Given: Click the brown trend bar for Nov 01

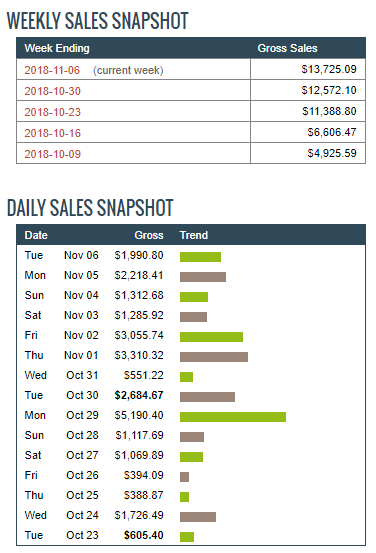Looking at the screenshot, I should 214,357.
